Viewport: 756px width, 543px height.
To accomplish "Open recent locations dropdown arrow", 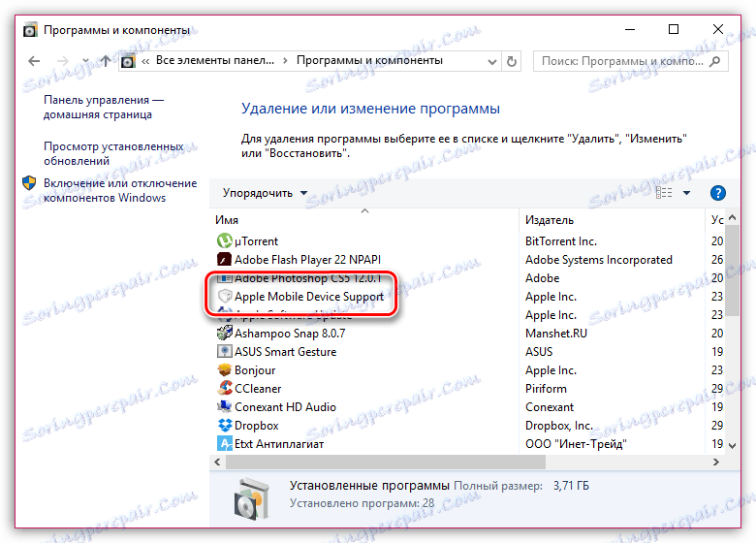I will point(86,61).
